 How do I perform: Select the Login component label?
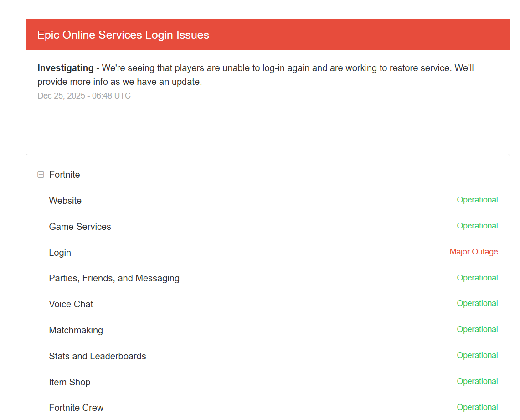[x=60, y=253]
